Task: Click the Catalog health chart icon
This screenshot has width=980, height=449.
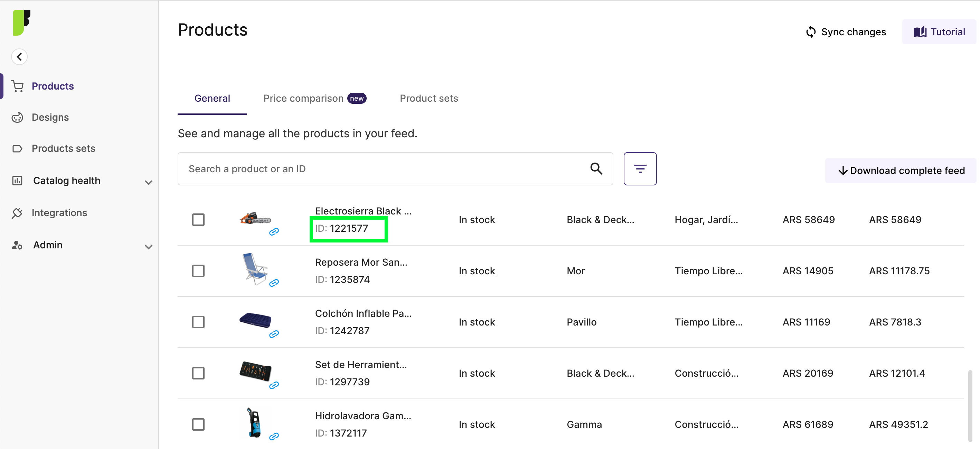Action: (x=18, y=181)
